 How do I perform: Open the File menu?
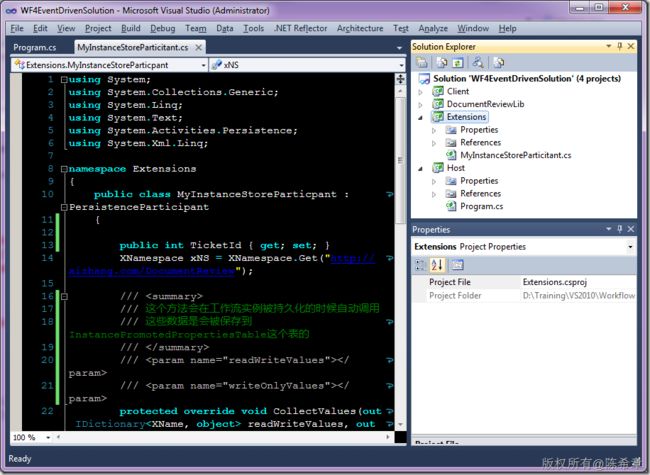coord(17,28)
